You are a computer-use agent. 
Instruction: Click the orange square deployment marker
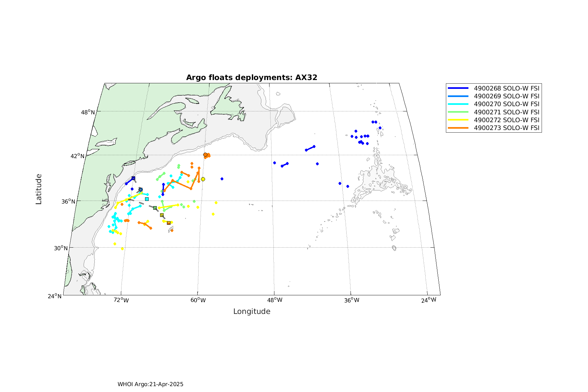click(169, 223)
